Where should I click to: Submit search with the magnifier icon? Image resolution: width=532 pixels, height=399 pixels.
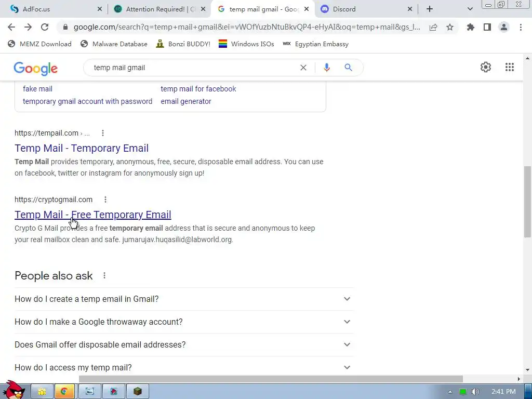tap(348, 68)
